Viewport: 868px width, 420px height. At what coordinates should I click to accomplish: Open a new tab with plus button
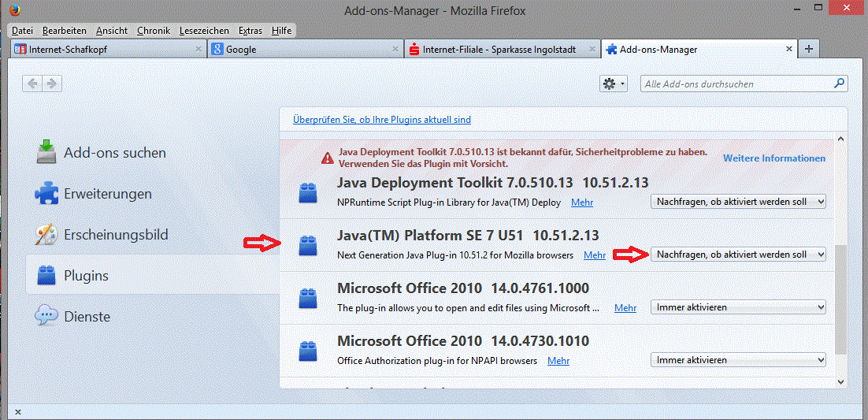809,49
